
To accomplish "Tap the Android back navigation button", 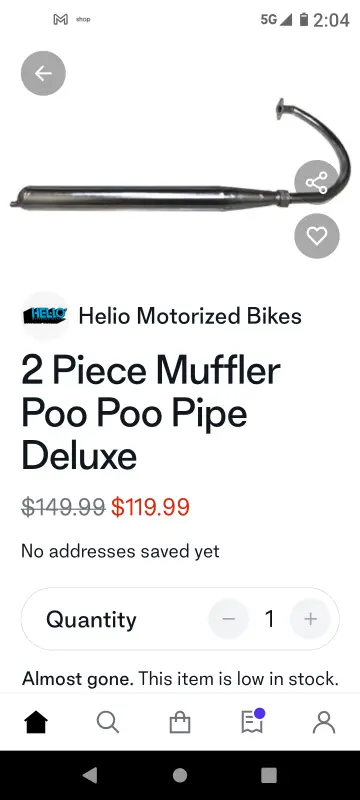I will pos(90,775).
